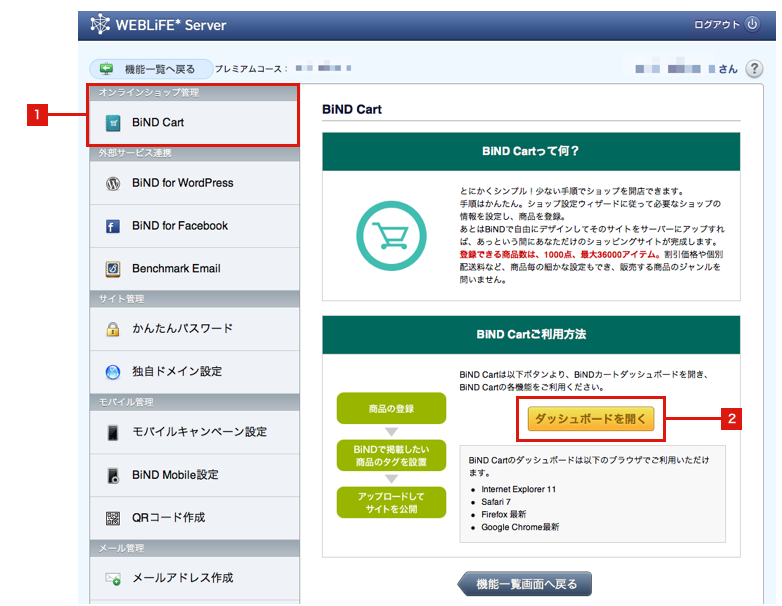Click the large shopping cart icon

(391, 236)
